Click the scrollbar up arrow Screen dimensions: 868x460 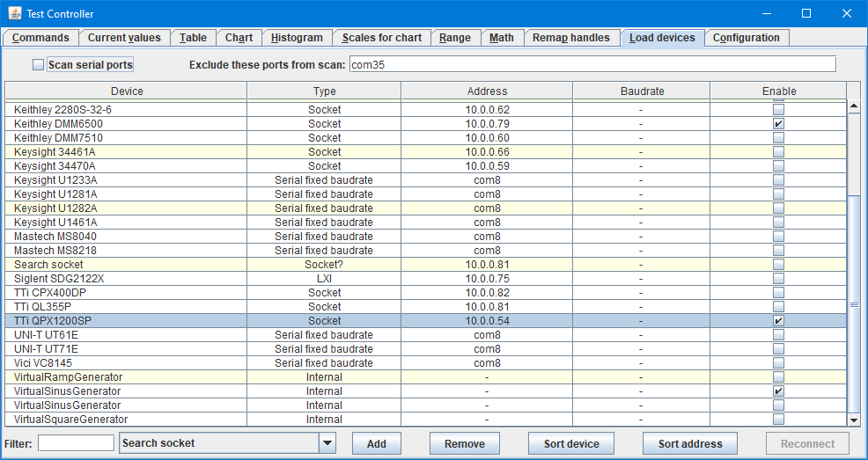coord(854,106)
